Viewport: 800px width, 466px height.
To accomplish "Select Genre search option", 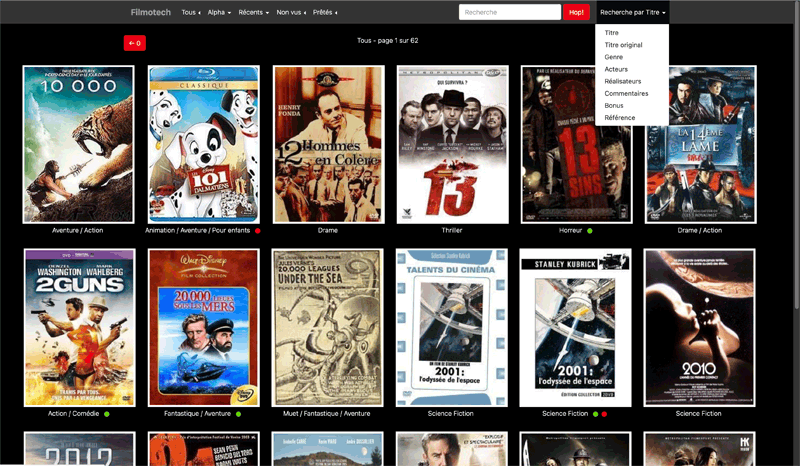I will (x=613, y=57).
